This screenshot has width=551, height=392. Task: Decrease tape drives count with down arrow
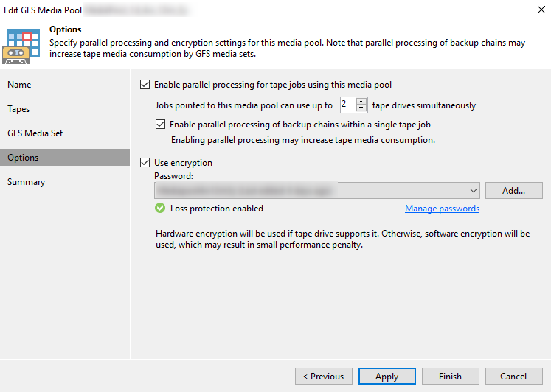(x=361, y=108)
